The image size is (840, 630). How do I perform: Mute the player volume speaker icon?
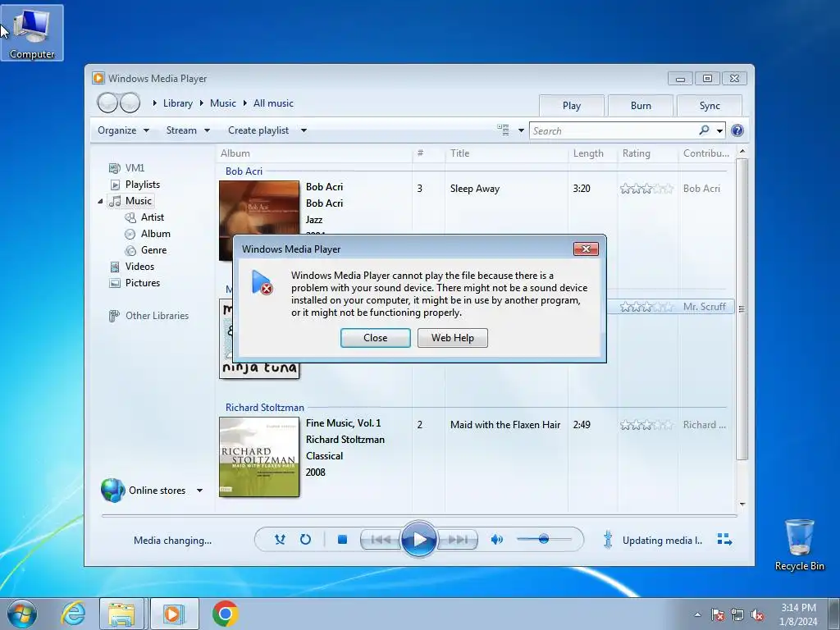pyautogui.click(x=496, y=540)
